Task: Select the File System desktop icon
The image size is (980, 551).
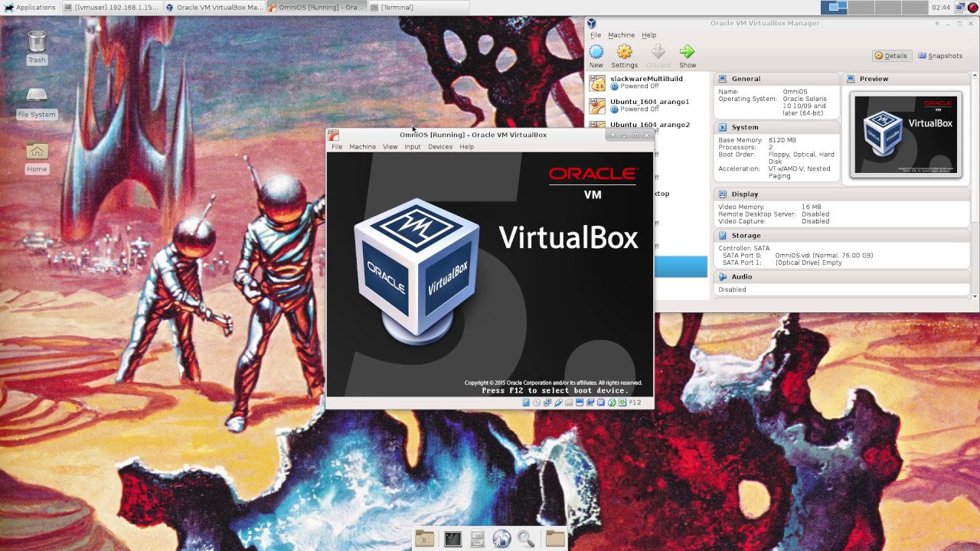Action: (37, 95)
